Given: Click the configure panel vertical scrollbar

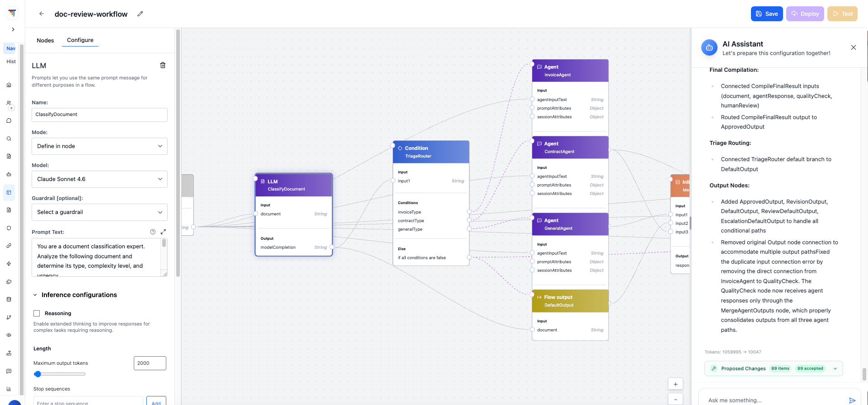Looking at the screenshot, I should pos(178,154).
